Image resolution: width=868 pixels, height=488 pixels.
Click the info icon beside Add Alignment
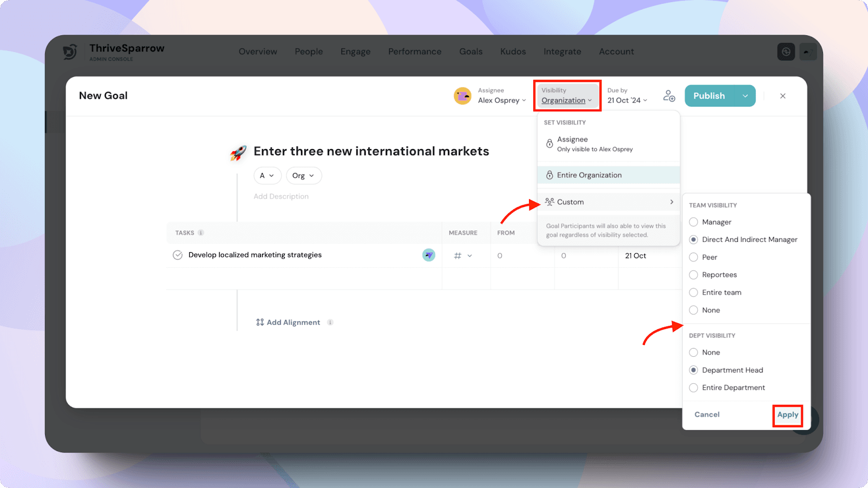point(330,323)
